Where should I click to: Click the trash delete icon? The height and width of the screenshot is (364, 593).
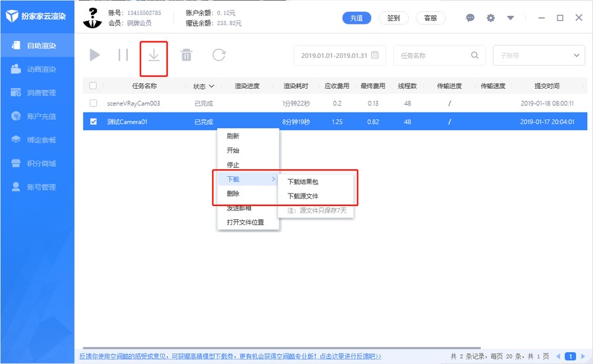click(186, 55)
